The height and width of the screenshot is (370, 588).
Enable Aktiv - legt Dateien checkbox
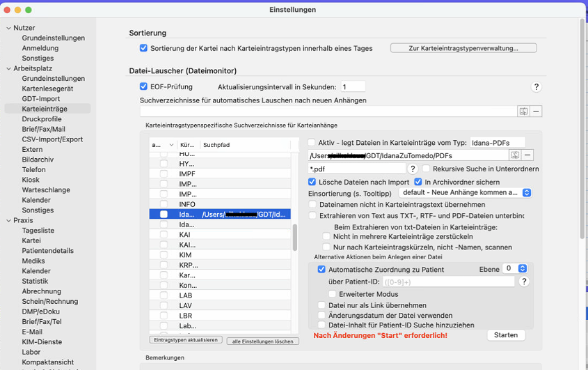312,142
